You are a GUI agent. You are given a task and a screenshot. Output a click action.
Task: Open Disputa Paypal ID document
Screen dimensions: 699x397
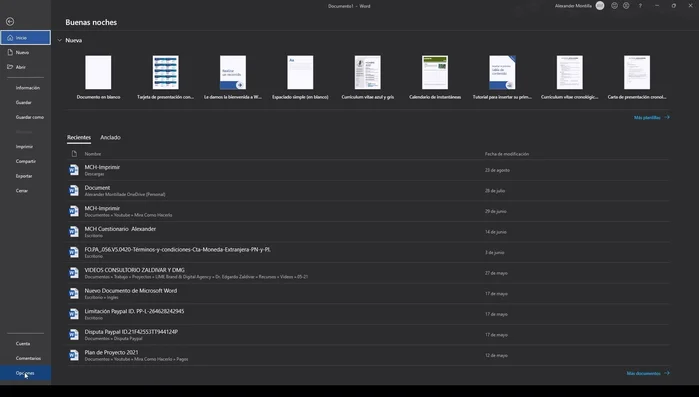click(x=368, y=335)
